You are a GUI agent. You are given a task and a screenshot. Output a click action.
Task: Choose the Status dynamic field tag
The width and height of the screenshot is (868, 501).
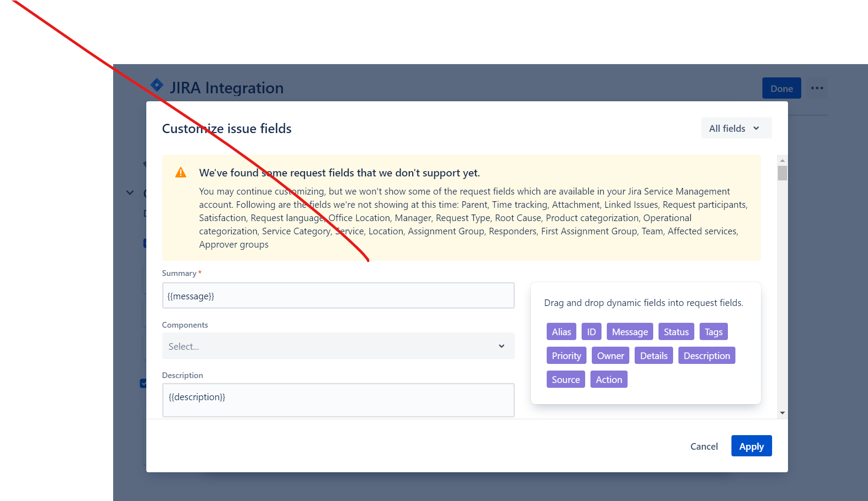(x=676, y=332)
